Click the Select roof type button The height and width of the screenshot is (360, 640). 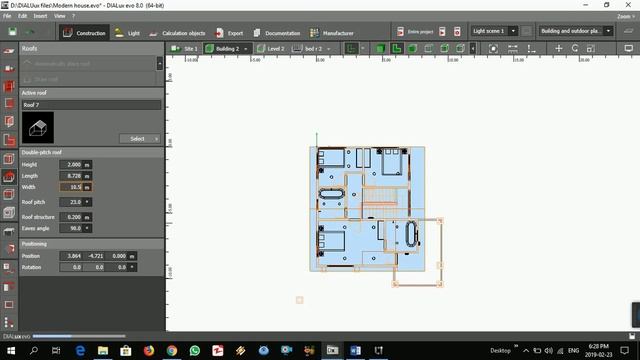click(x=140, y=139)
